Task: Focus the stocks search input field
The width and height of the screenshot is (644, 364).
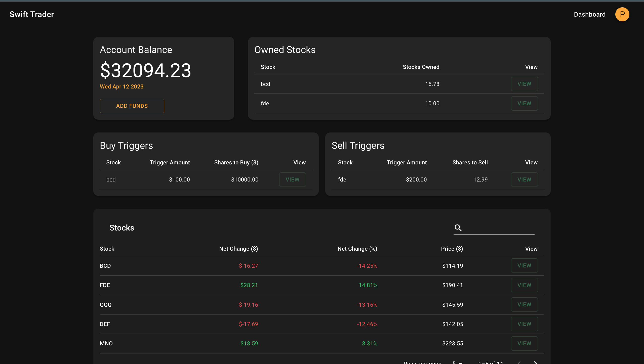Action: [x=499, y=228]
